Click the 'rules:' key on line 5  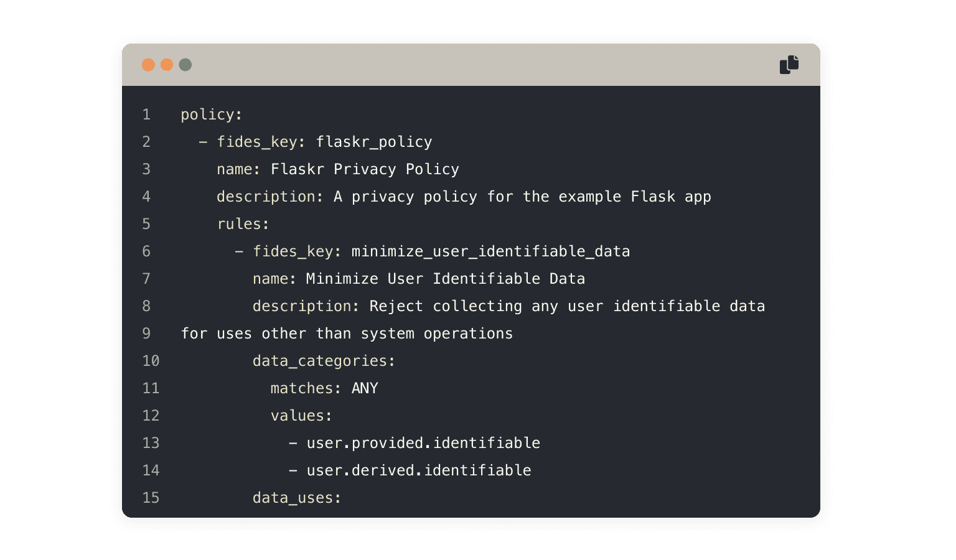point(243,224)
